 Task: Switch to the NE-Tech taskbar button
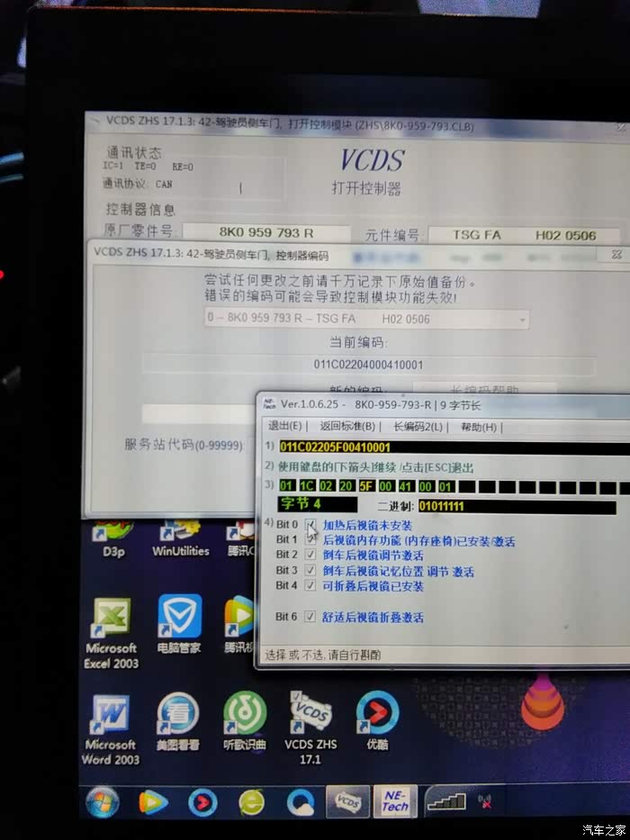395,801
